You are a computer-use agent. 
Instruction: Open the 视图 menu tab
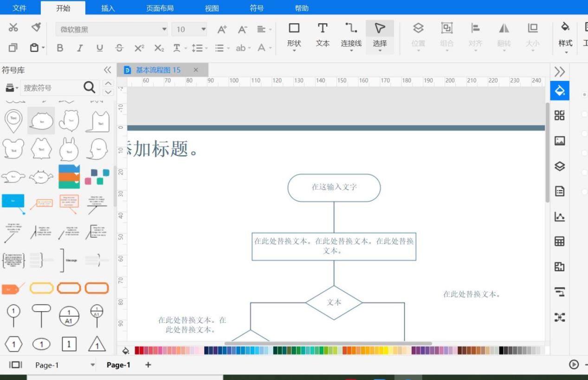pos(211,8)
